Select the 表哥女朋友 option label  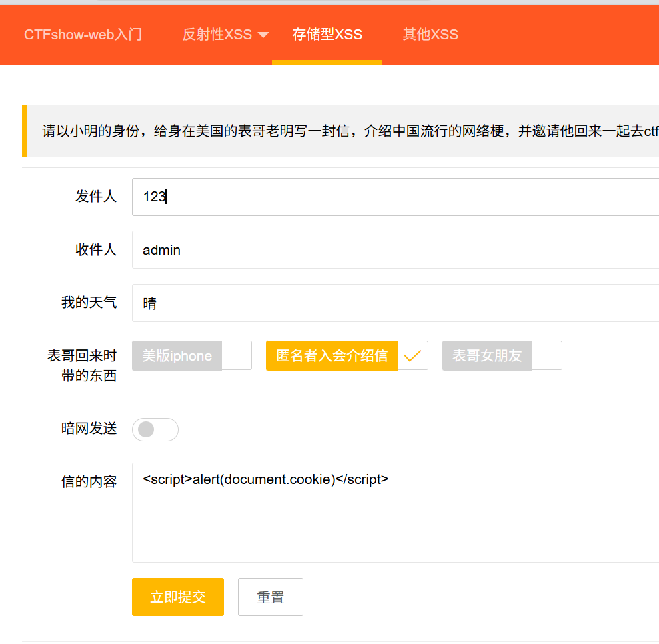click(487, 356)
